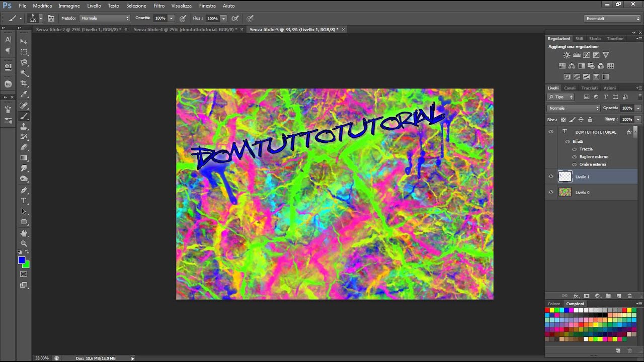Select the Type tool in toolbox

pyautogui.click(x=24, y=201)
